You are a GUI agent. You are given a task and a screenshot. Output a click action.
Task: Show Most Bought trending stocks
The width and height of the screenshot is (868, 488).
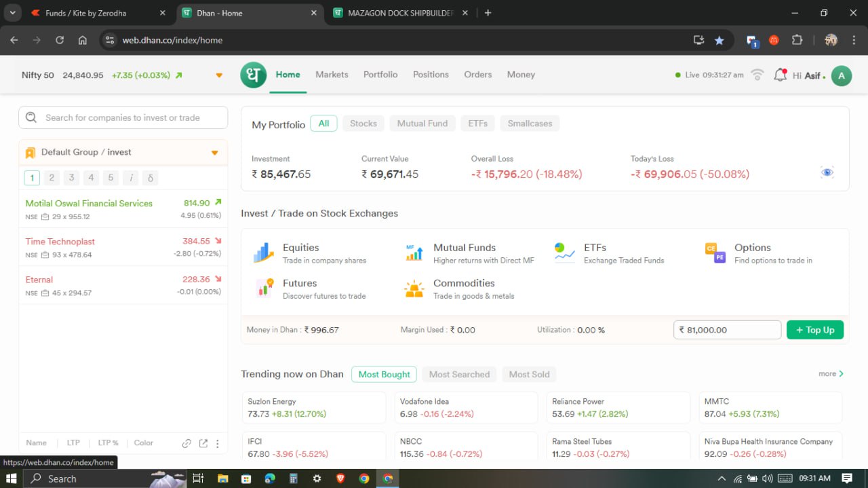coord(384,374)
